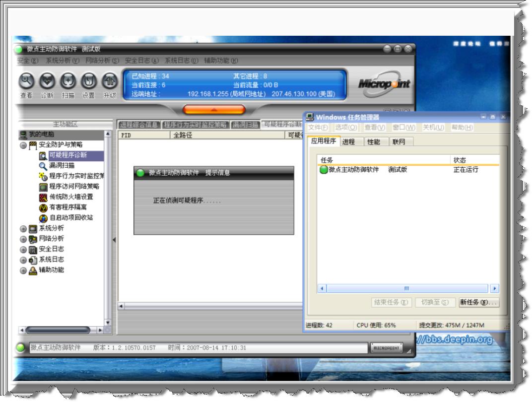Viewport: 532px width, 402px height.
Task: Click the Task Manager horizontal scrollbar thumb
Action: coord(407,288)
